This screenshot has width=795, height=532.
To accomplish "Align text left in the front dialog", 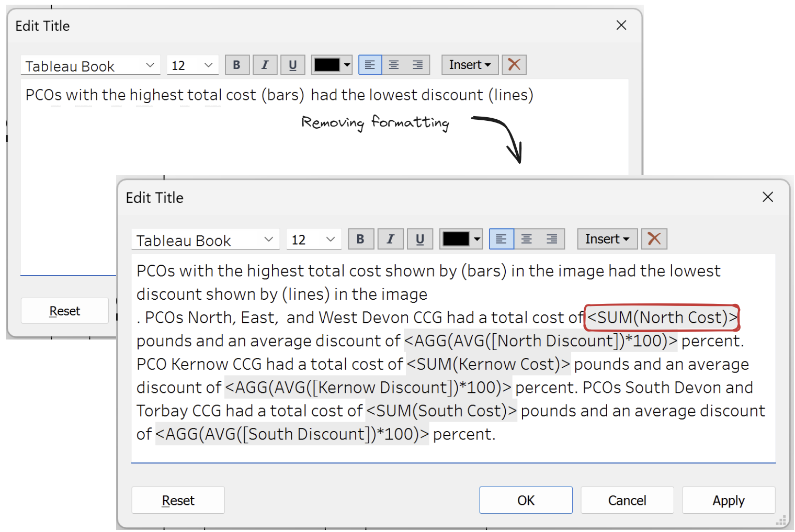I will [x=501, y=239].
